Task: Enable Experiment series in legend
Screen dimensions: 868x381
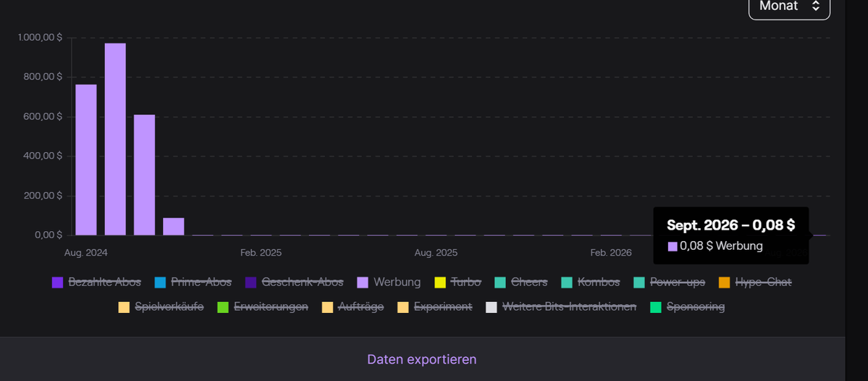Action: (x=435, y=307)
